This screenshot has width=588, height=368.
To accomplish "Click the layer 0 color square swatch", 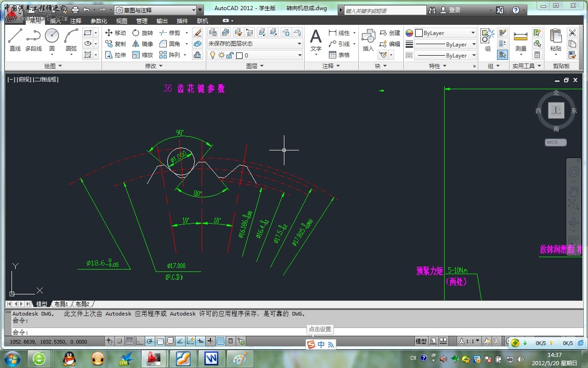I will point(239,56).
